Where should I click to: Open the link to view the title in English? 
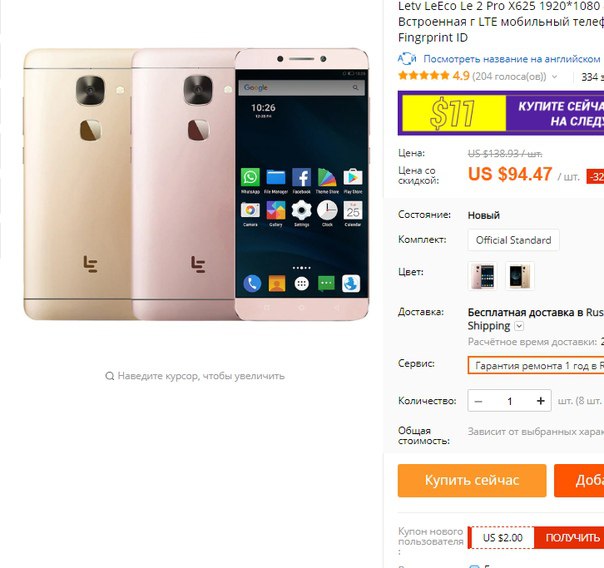click(x=512, y=59)
